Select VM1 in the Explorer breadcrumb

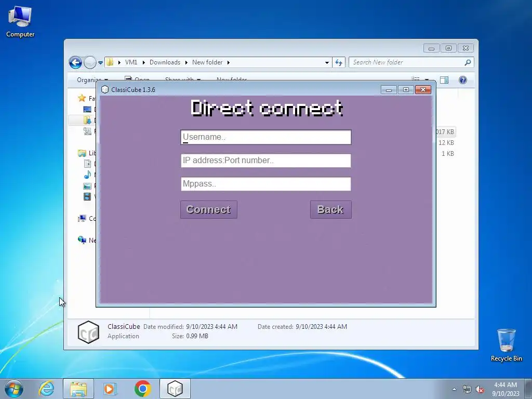131,62
